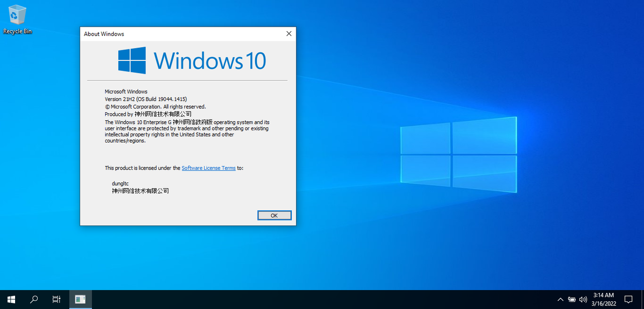Open the clock showing 3:14 AM

(x=603, y=299)
